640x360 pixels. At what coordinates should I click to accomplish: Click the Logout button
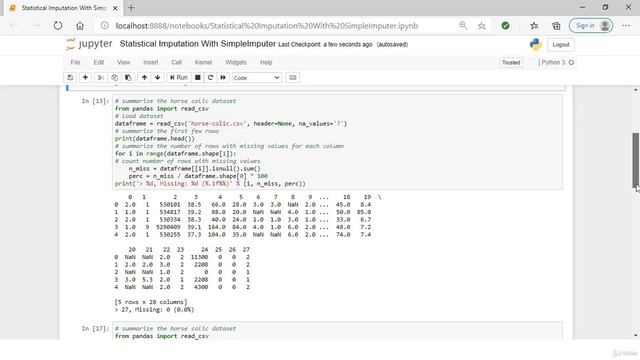(561, 44)
